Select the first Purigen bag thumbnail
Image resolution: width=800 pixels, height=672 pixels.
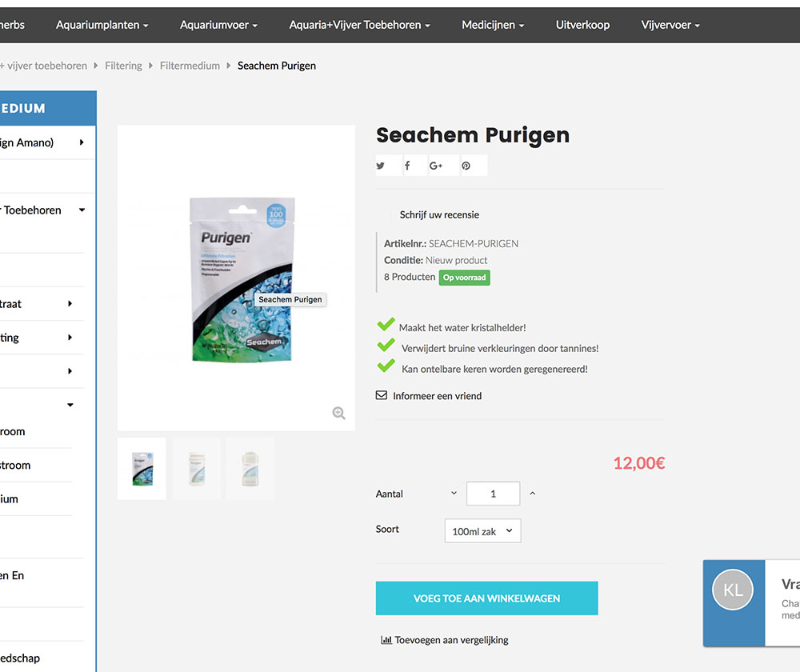[142, 469]
